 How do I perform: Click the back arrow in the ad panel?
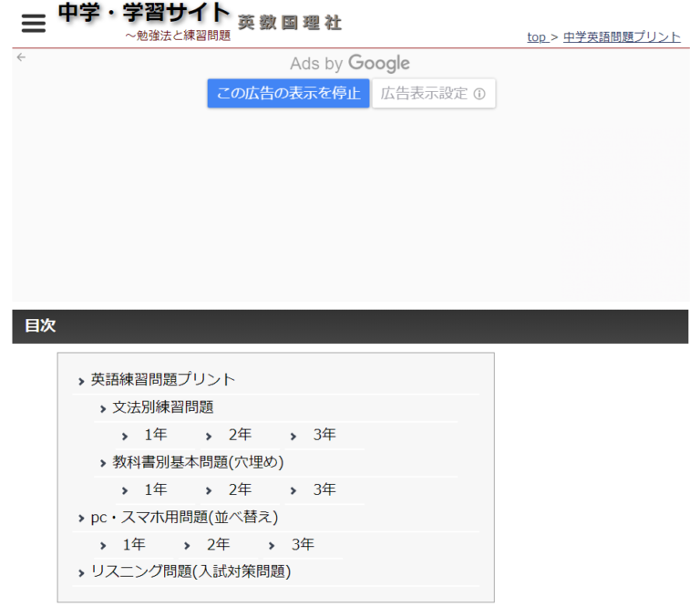click(21, 57)
